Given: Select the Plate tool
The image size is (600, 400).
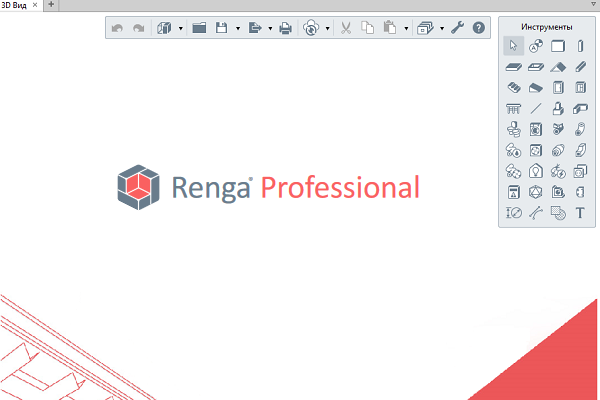Looking at the screenshot, I should pos(580,192).
